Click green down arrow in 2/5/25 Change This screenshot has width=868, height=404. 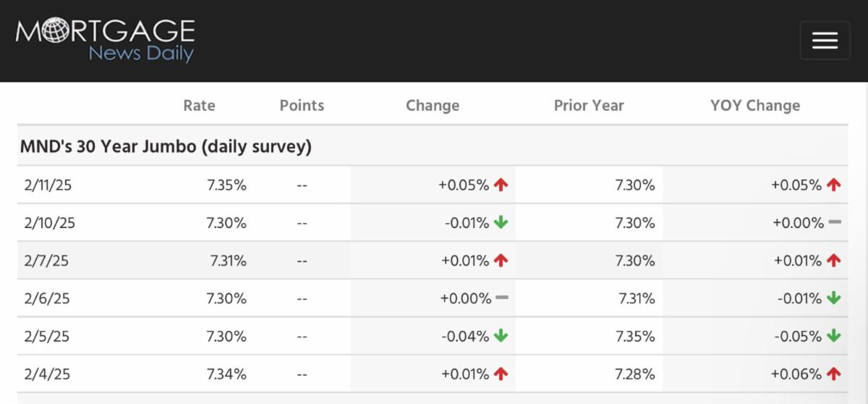point(501,336)
